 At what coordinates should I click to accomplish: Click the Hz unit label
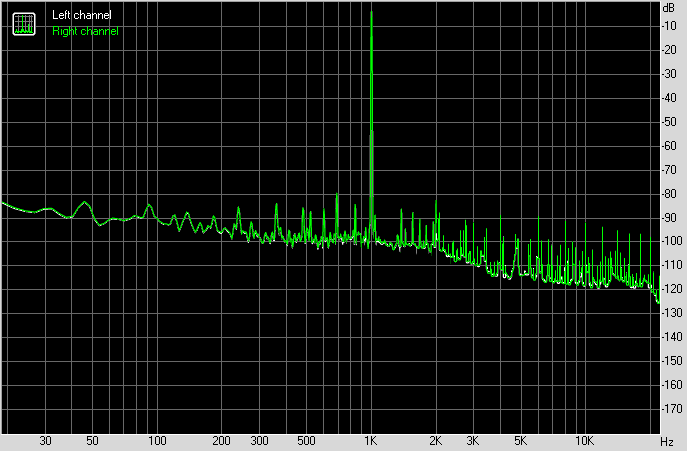click(x=667, y=441)
